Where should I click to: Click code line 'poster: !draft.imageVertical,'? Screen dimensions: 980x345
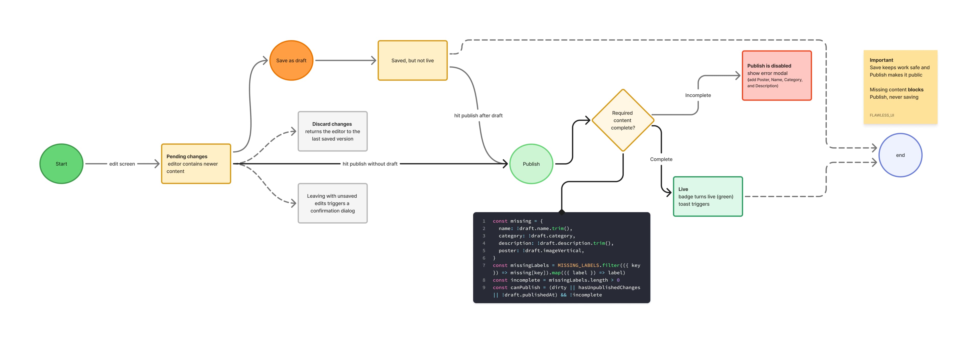(x=541, y=250)
